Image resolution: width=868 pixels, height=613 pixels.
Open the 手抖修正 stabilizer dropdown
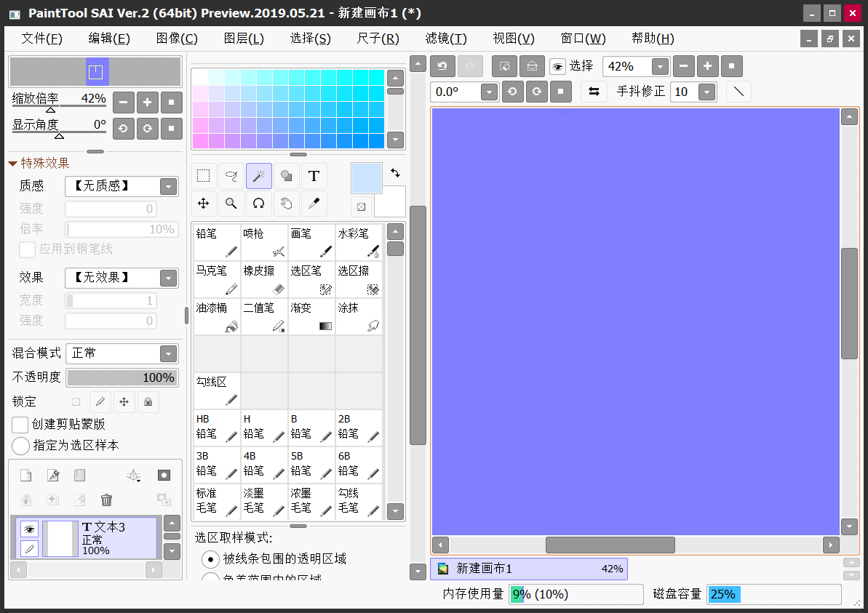[x=706, y=92]
